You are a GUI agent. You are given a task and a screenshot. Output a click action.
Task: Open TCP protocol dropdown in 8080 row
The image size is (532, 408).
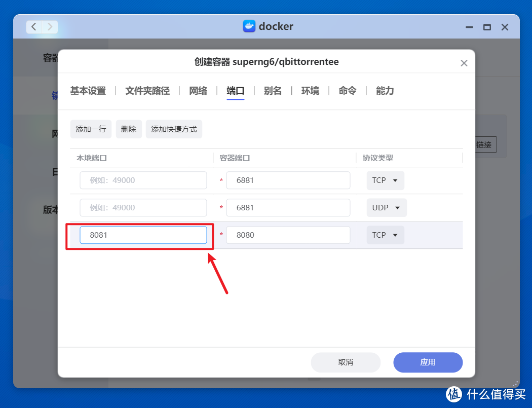385,235
